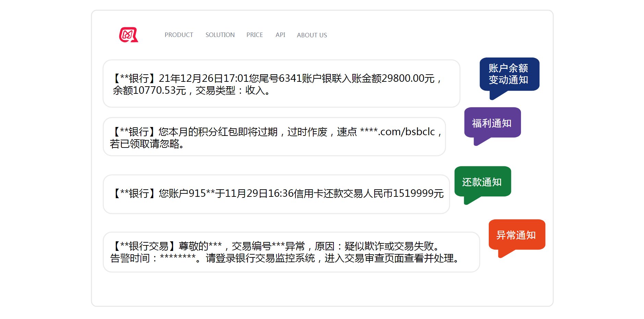The image size is (644, 319).
Task: Go to the PRICE page
Action: [255, 35]
